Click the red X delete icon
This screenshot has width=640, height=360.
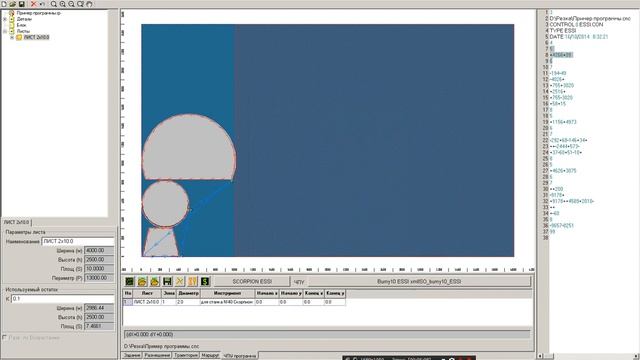[33, 4]
